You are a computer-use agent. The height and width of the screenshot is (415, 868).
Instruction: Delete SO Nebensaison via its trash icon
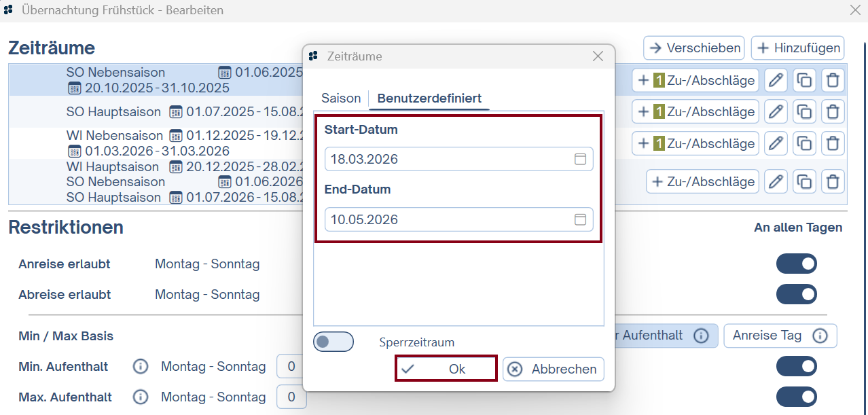click(833, 80)
